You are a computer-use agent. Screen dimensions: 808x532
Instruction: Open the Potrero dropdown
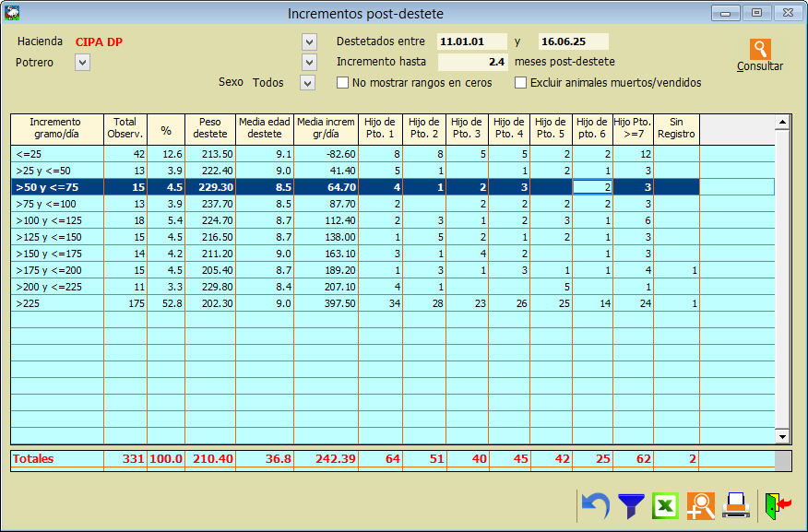pyautogui.click(x=83, y=63)
